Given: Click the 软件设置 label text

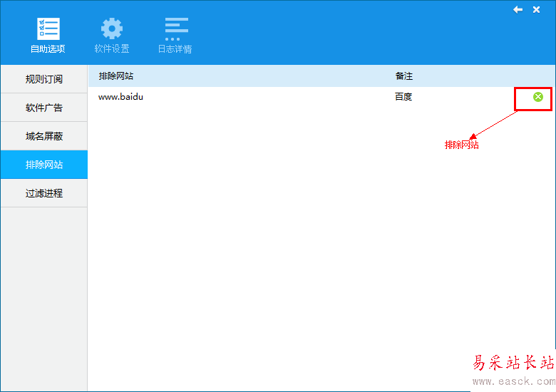Looking at the screenshot, I should pos(112,49).
